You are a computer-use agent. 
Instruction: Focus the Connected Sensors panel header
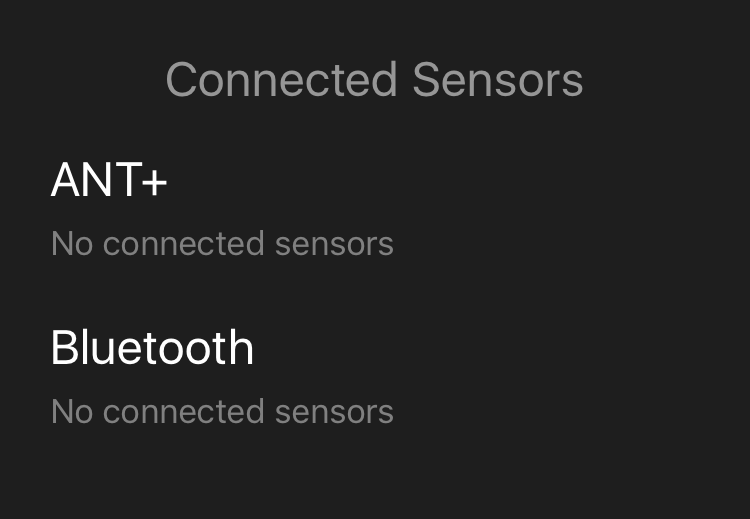point(374,80)
